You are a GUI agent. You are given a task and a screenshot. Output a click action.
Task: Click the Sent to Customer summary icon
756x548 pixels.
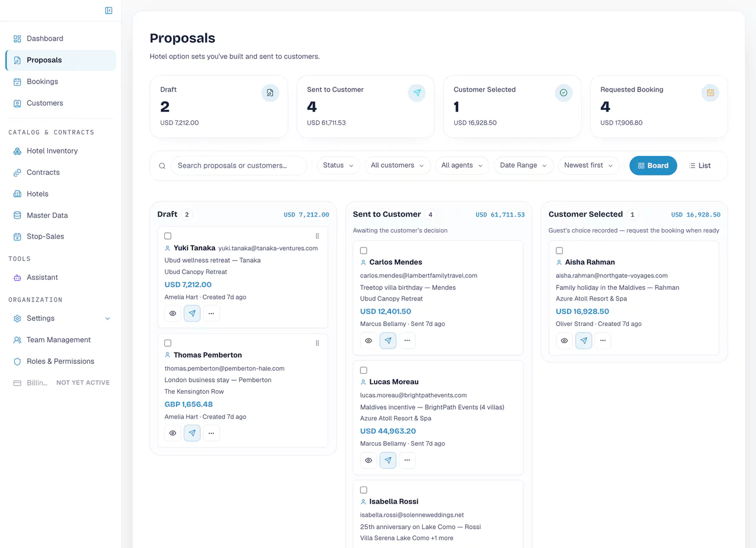417,93
